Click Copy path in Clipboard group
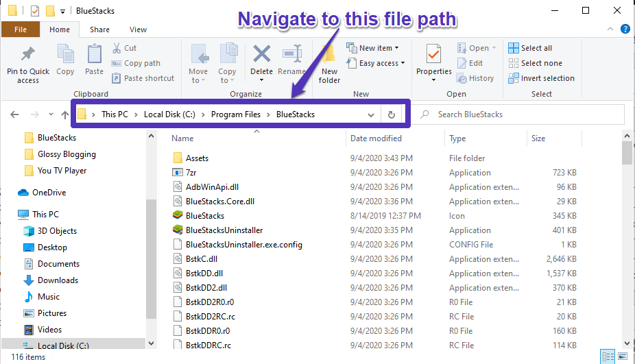 coord(136,63)
